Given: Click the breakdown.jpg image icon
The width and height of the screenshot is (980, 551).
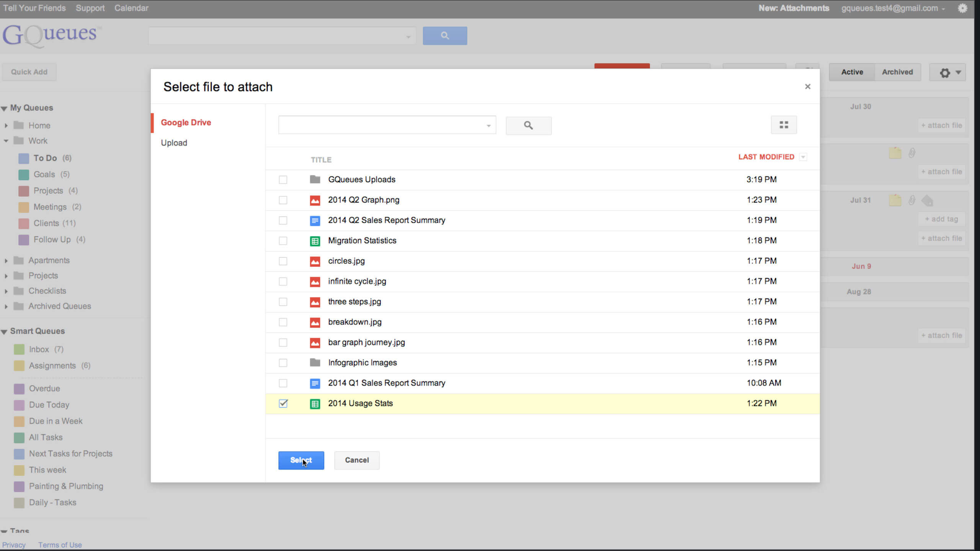Looking at the screenshot, I should [315, 322].
